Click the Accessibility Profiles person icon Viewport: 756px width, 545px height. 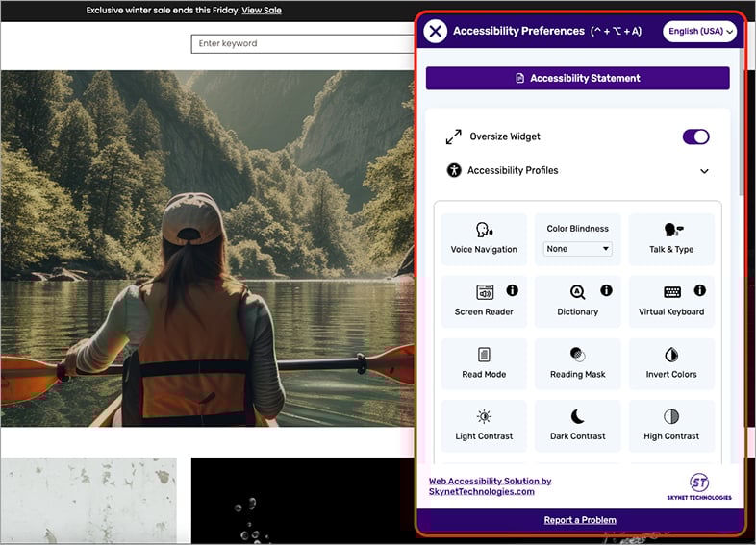pyautogui.click(x=454, y=170)
